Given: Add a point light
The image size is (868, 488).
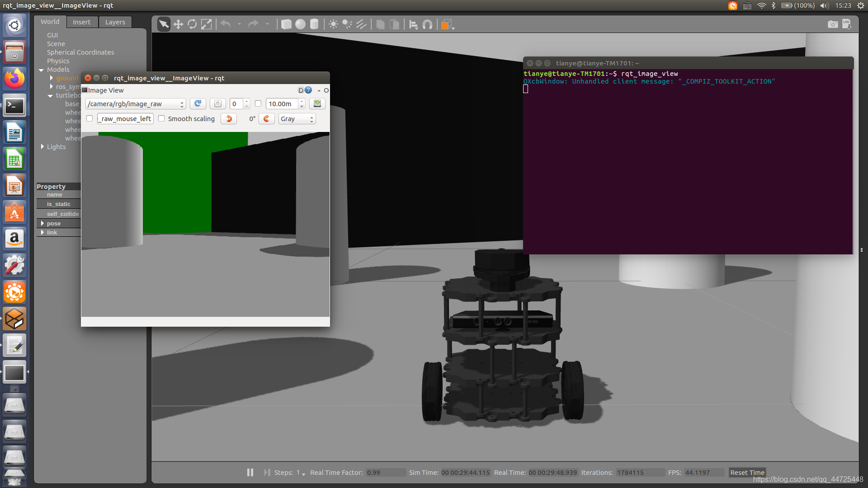Looking at the screenshot, I should (x=333, y=24).
